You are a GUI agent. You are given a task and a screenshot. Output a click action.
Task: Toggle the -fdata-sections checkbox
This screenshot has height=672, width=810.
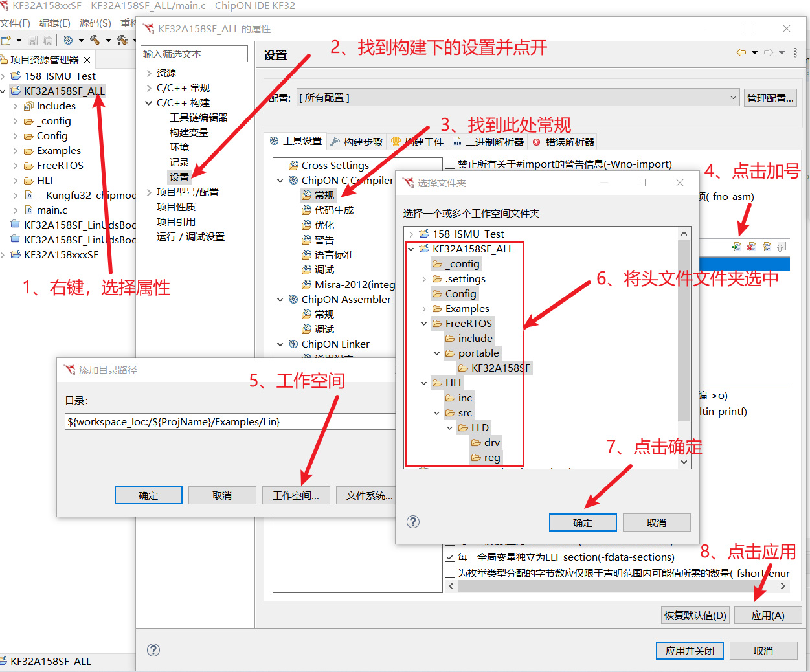pyautogui.click(x=450, y=557)
